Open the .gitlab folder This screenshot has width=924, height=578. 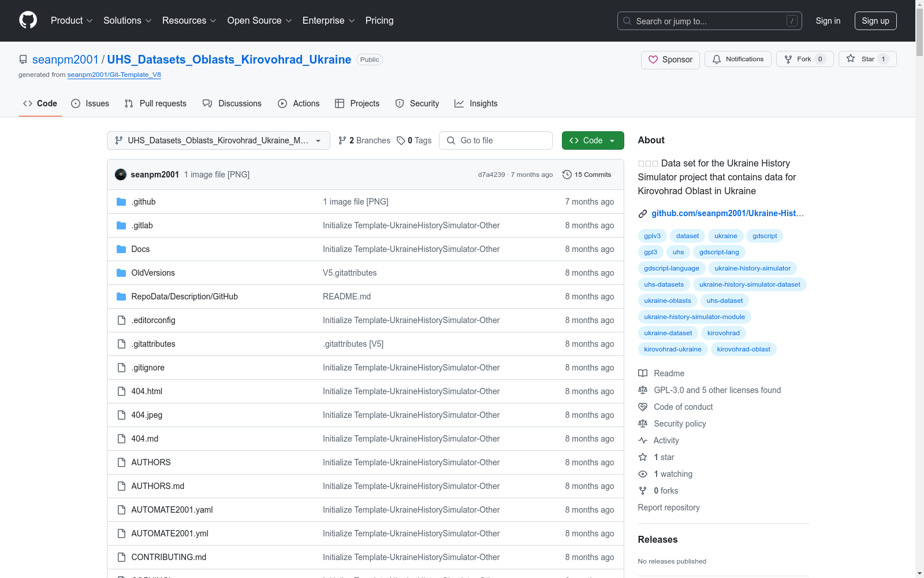click(142, 225)
